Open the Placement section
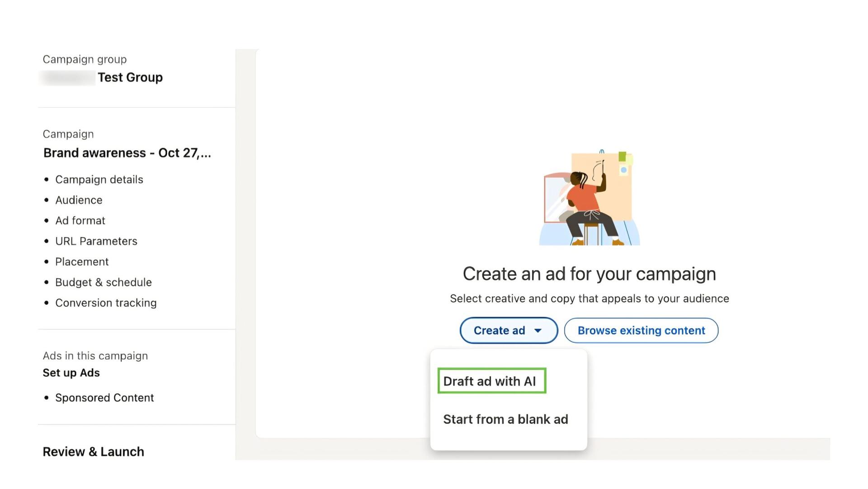Screen dimensions: 868x489 click(x=82, y=262)
